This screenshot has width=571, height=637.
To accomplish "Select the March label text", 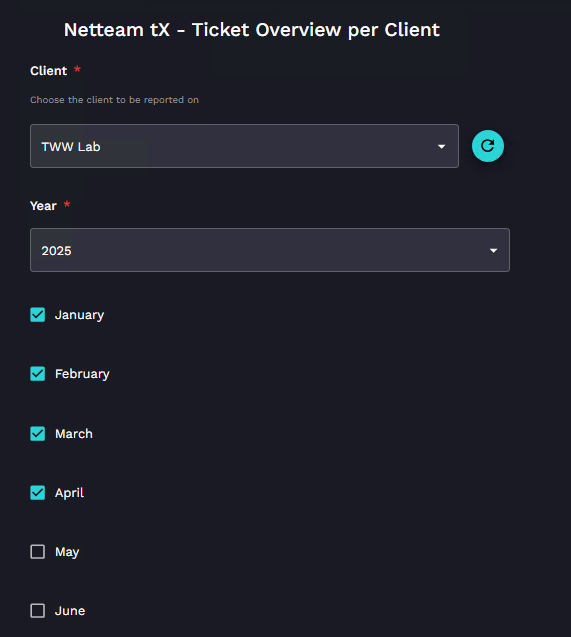I will pyautogui.click(x=74, y=434).
